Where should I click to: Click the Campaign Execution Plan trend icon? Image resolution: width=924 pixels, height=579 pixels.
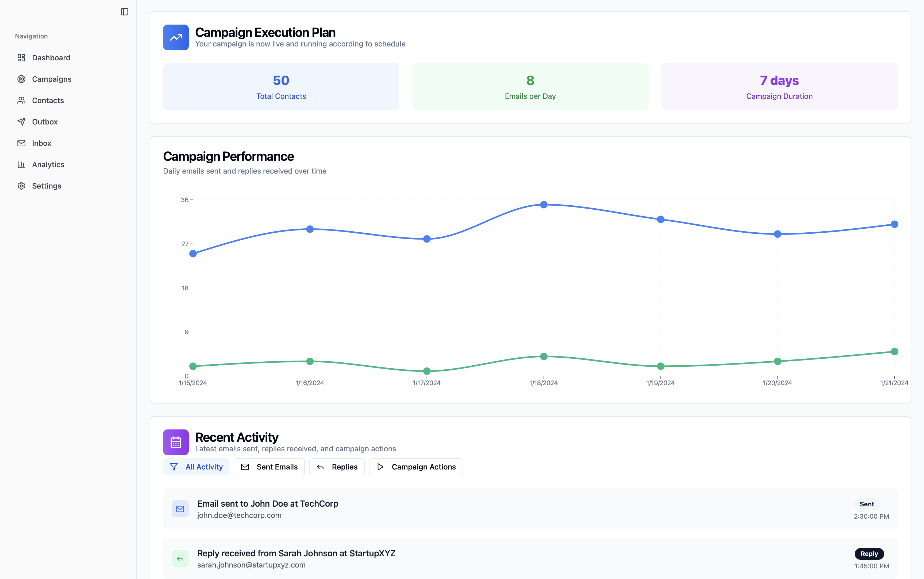[x=176, y=38]
